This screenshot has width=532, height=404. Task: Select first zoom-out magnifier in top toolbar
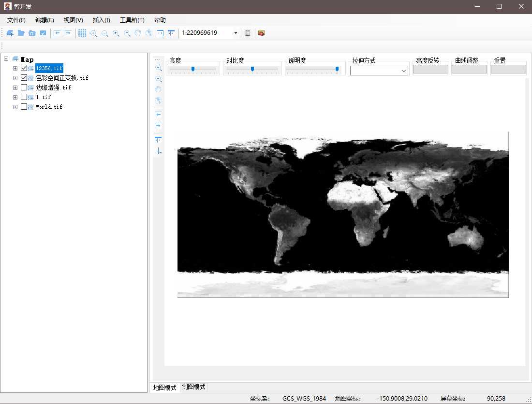click(x=105, y=33)
